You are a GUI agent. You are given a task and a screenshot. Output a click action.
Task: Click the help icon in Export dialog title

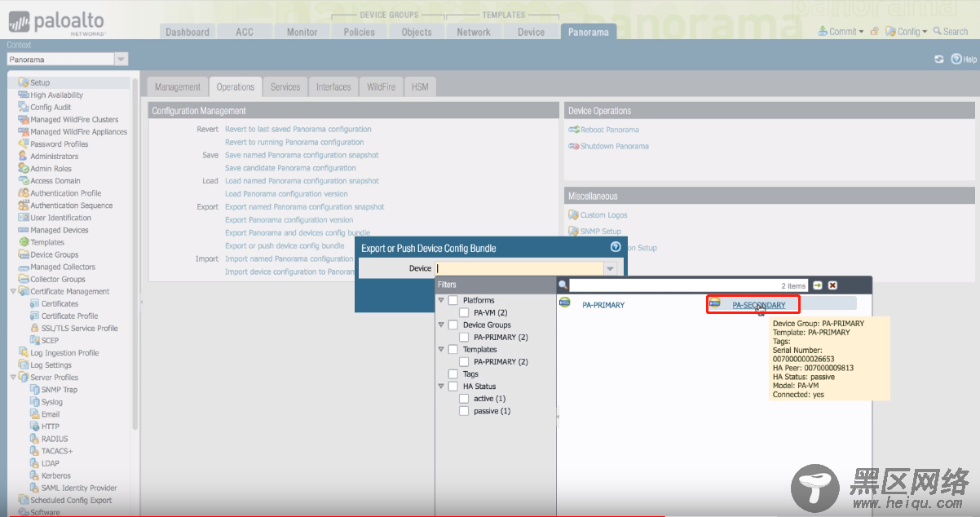(616, 247)
